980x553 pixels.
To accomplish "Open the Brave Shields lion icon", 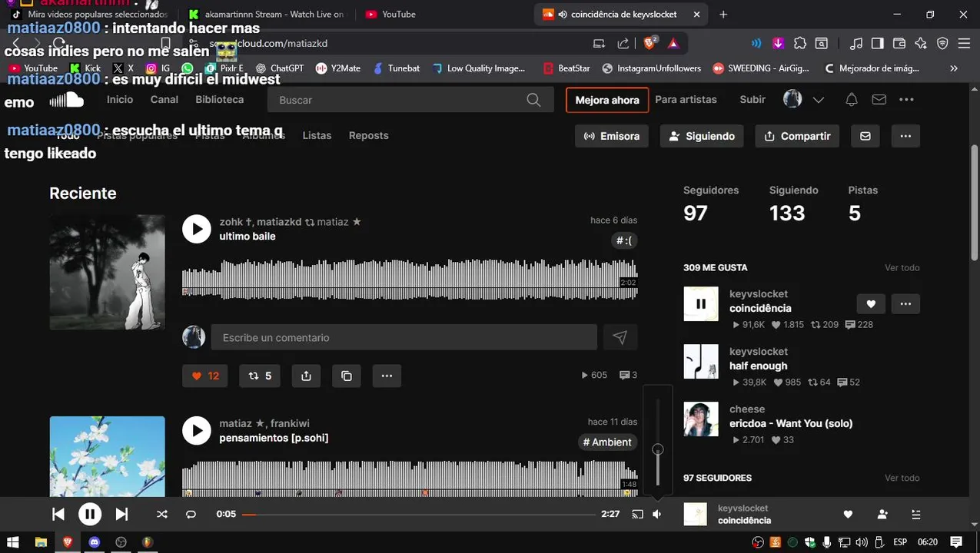I will tap(650, 44).
